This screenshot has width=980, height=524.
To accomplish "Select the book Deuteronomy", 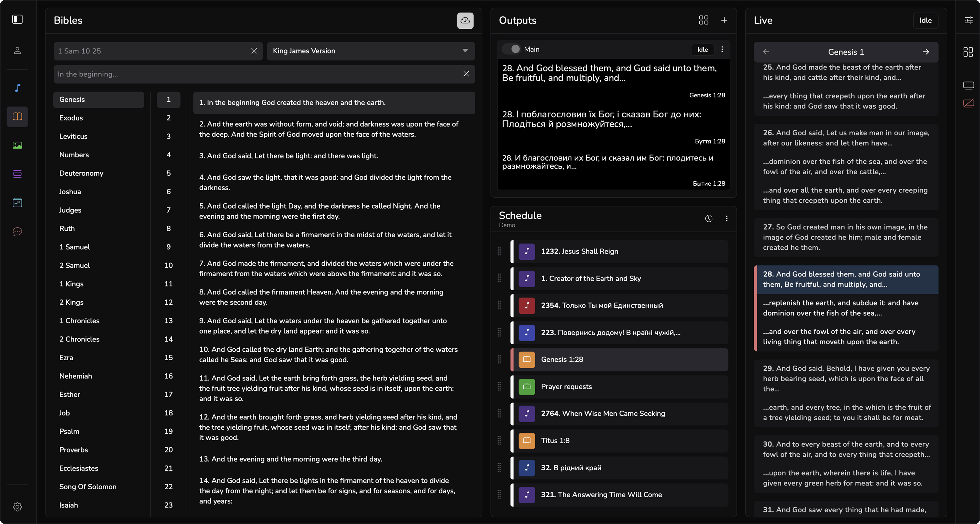I will point(99,174).
